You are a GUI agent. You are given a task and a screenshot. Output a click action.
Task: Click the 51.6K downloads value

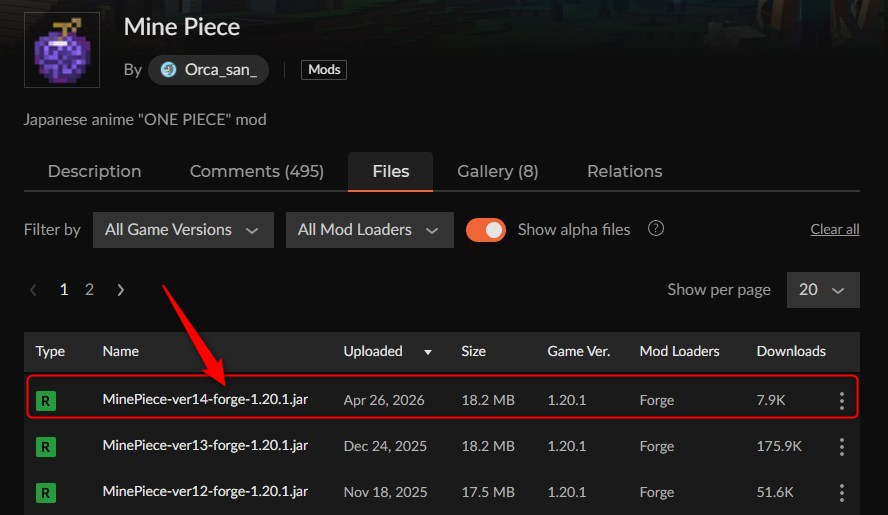coord(775,492)
